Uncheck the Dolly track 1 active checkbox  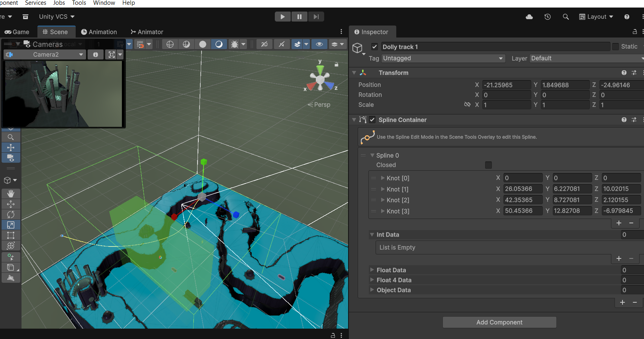click(x=374, y=47)
